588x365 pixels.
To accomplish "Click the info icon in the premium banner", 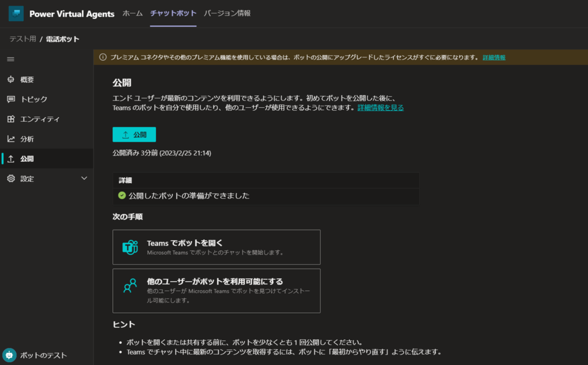I will pos(103,57).
